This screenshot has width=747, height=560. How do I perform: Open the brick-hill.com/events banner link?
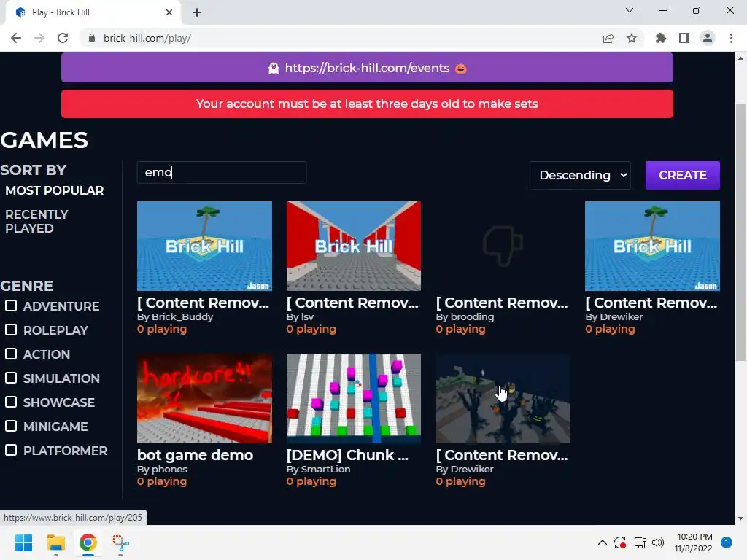(368, 68)
